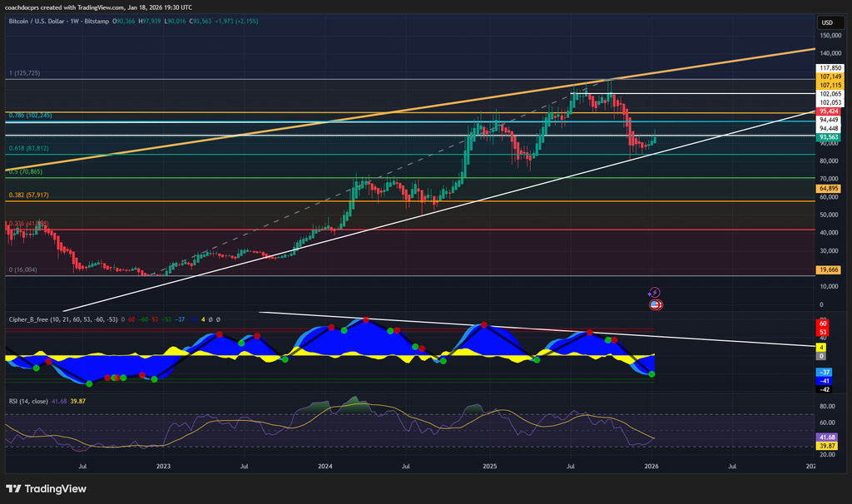
Task: Click the US flag economic event icon
Action: [655, 305]
